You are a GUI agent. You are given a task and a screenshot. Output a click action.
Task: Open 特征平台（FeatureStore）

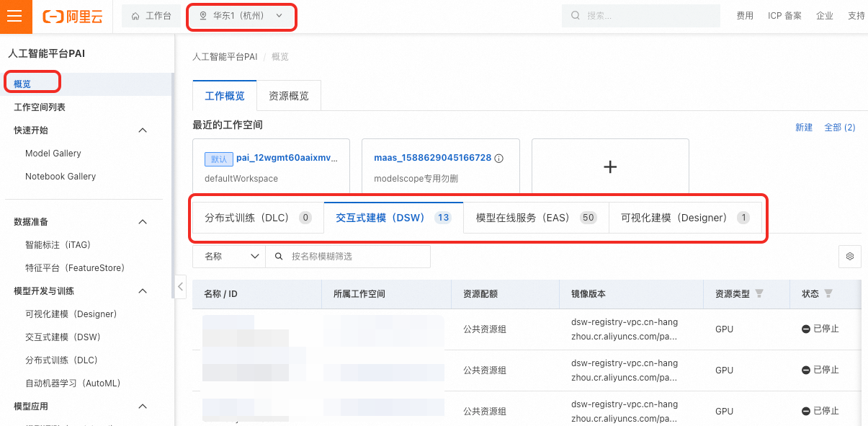[75, 268]
